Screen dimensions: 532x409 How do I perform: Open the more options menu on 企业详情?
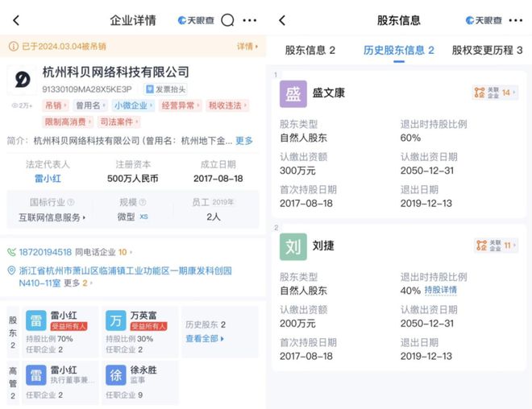[250, 20]
